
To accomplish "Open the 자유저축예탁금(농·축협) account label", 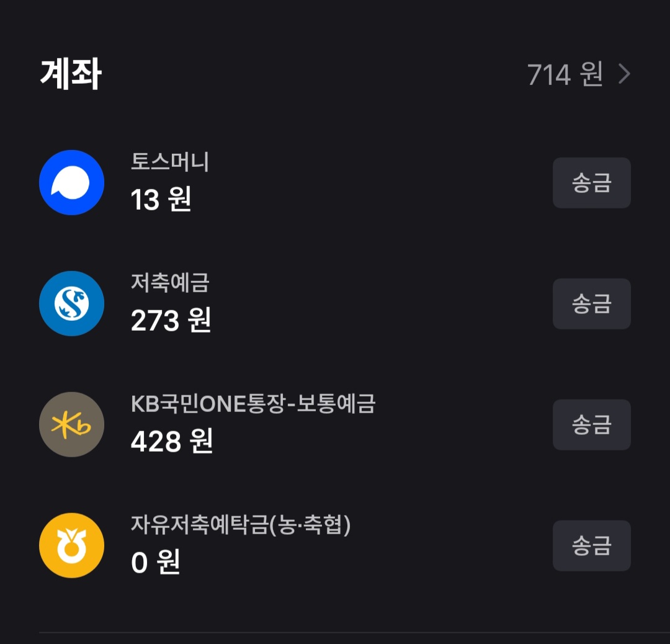I will coord(241,525).
